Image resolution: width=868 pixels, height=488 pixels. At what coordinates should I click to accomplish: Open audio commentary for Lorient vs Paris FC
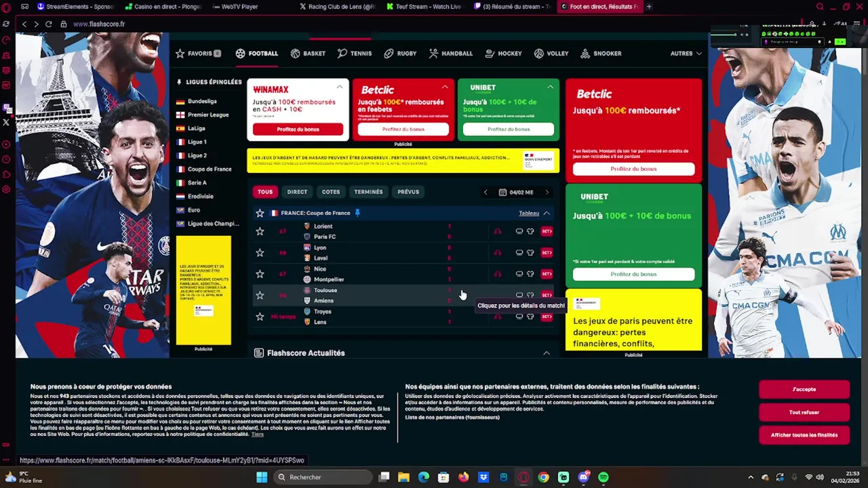coord(498,231)
